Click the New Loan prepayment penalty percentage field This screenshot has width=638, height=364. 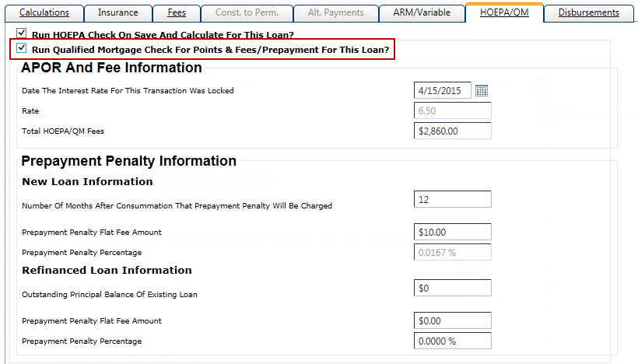[x=453, y=253]
